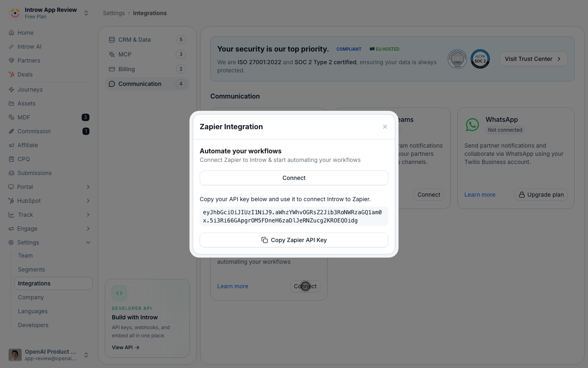
Task: Click the MDF badge showing 3
Action: click(85, 117)
